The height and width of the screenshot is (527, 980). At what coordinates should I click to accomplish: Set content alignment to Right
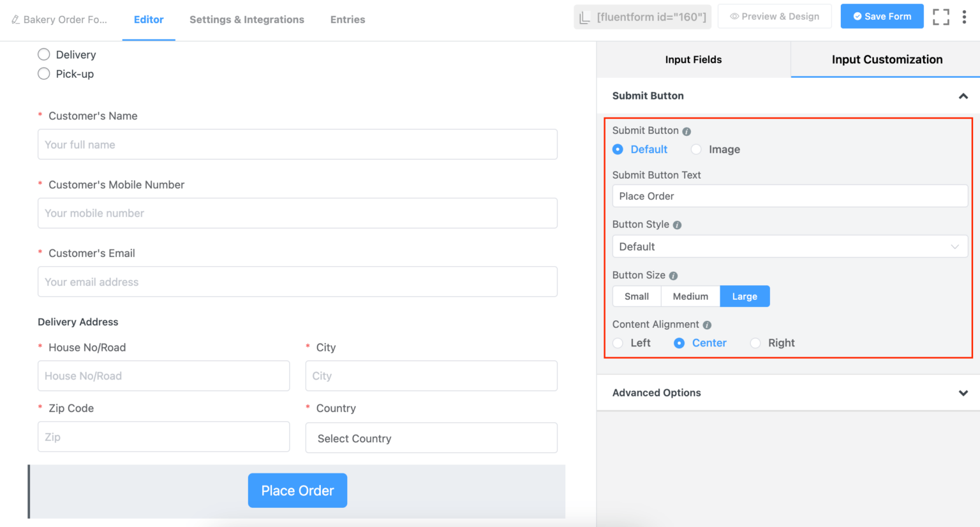[x=755, y=343]
